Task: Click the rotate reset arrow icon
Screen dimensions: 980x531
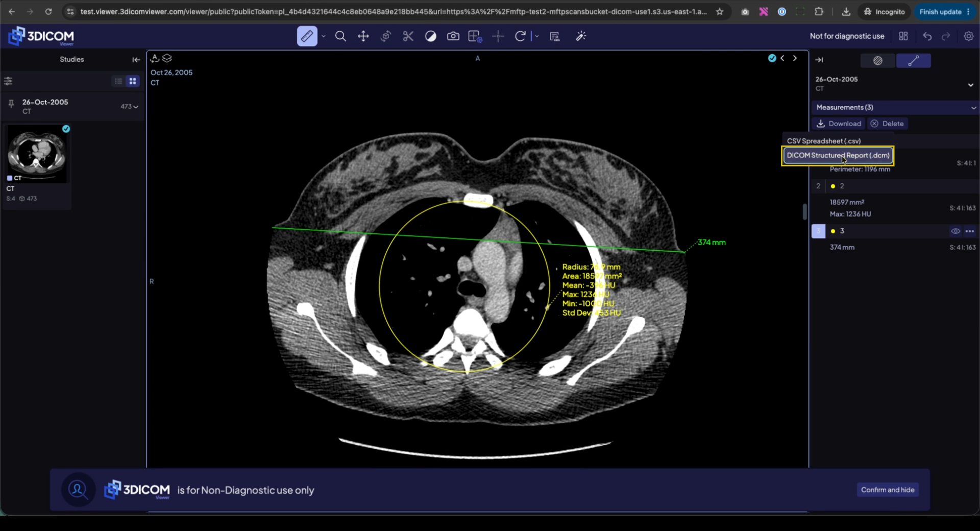Action: pos(520,36)
